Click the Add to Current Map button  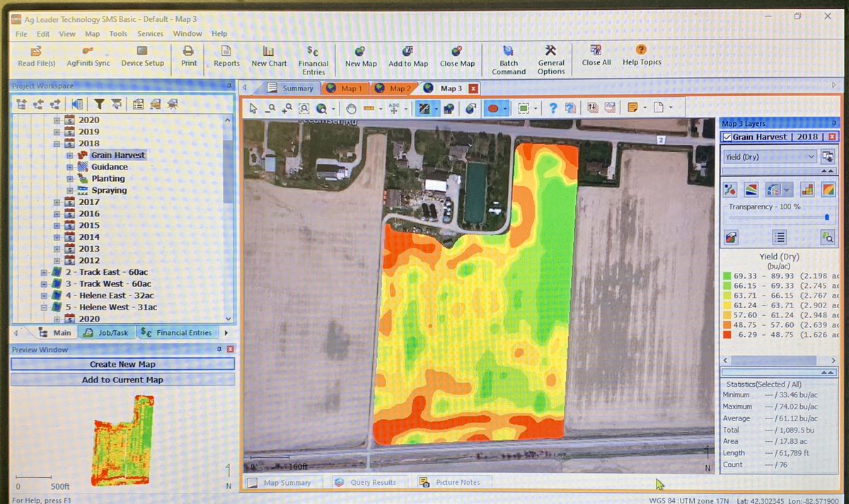click(122, 380)
